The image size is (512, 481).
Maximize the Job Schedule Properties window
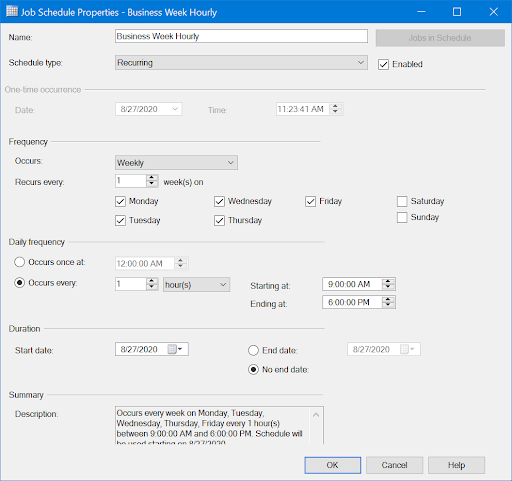click(x=457, y=12)
